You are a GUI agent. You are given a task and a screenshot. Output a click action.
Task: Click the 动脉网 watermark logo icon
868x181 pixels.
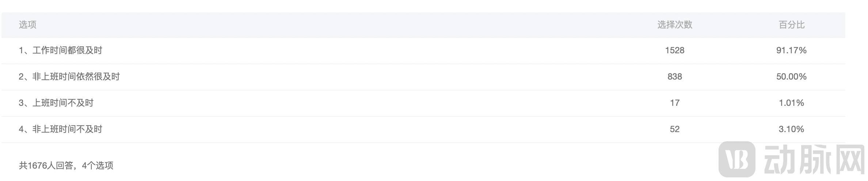point(736,159)
